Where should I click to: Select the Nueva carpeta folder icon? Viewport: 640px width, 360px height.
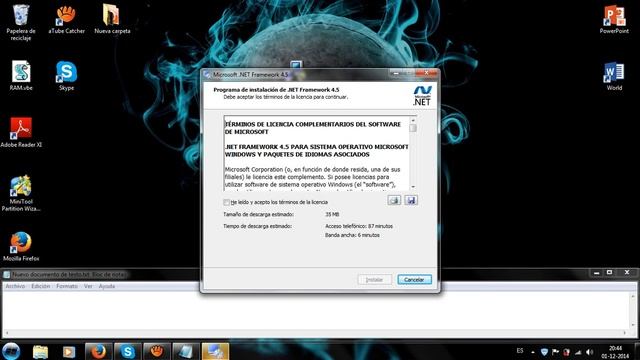coord(112,20)
